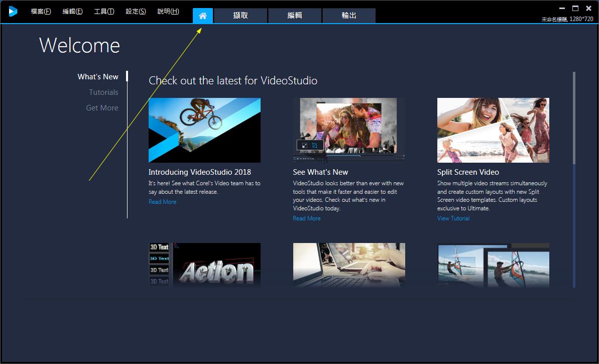Open the laptop typing thumbnail
599x364 pixels.
349,265
